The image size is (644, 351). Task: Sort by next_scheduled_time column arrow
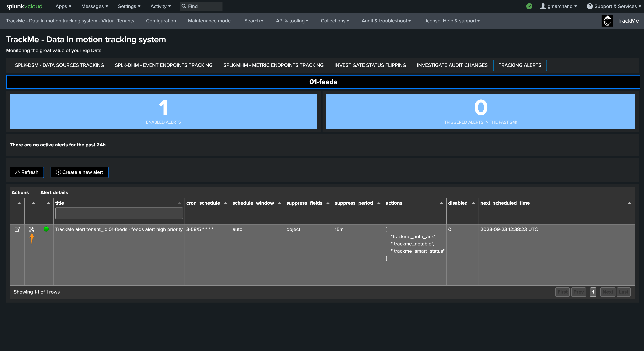click(629, 203)
